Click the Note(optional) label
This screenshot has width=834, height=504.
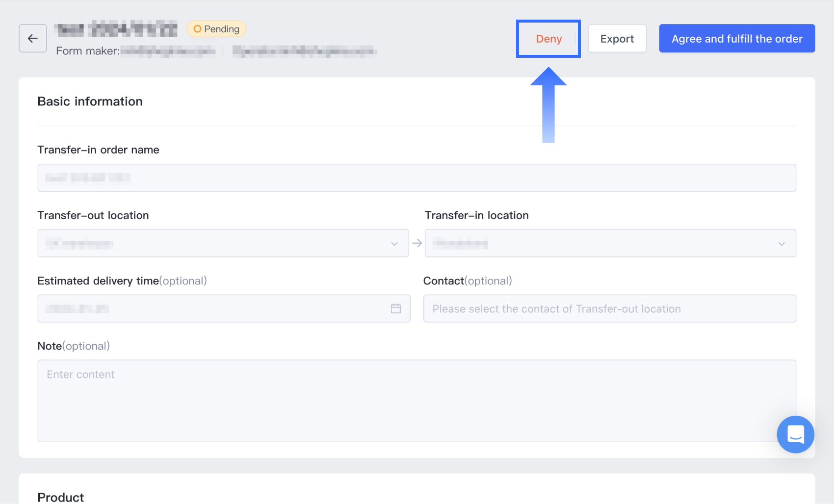coord(74,346)
